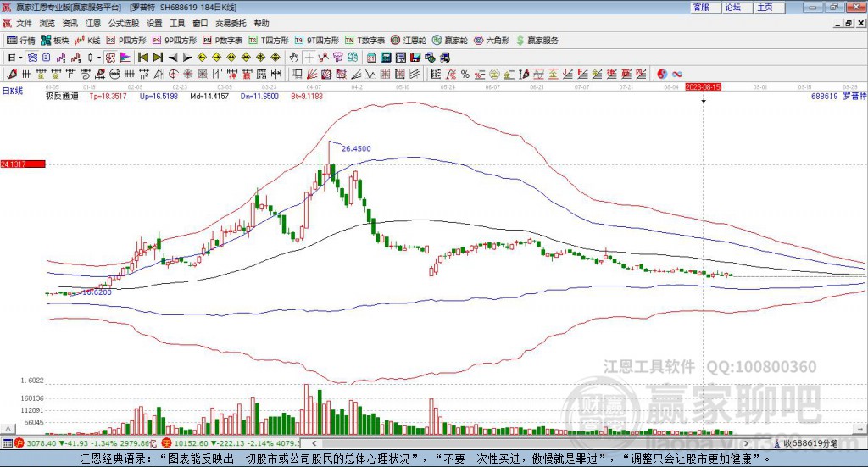Image resolution: width=868 pixels, height=467 pixels.
Task: Open the 六角形 hexagon tool
Action: pos(492,41)
